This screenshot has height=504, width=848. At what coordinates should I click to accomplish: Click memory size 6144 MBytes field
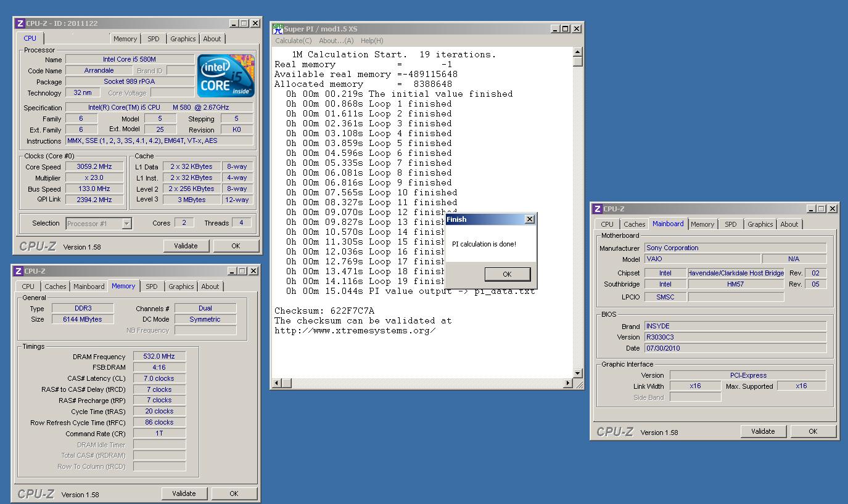click(82, 319)
